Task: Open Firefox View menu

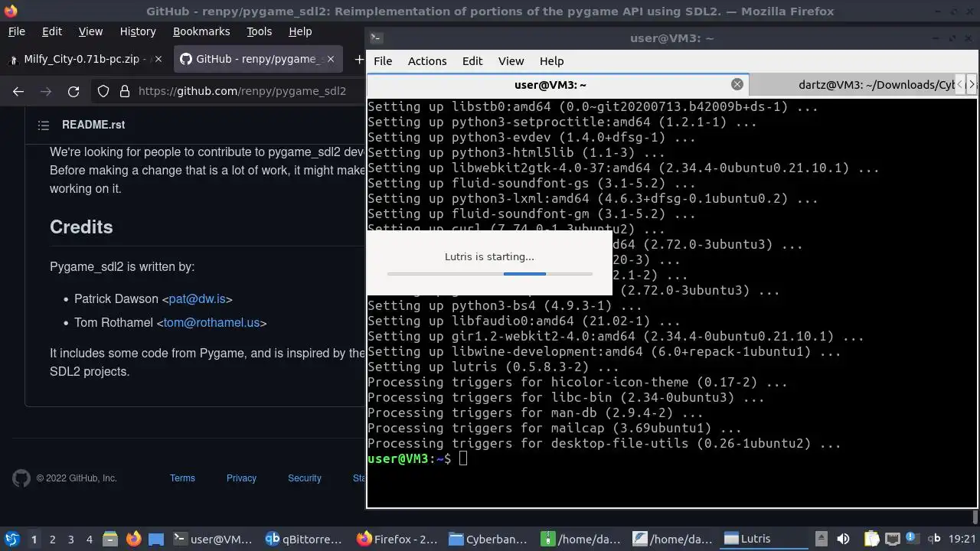Action: pyautogui.click(x=90, y=31)
